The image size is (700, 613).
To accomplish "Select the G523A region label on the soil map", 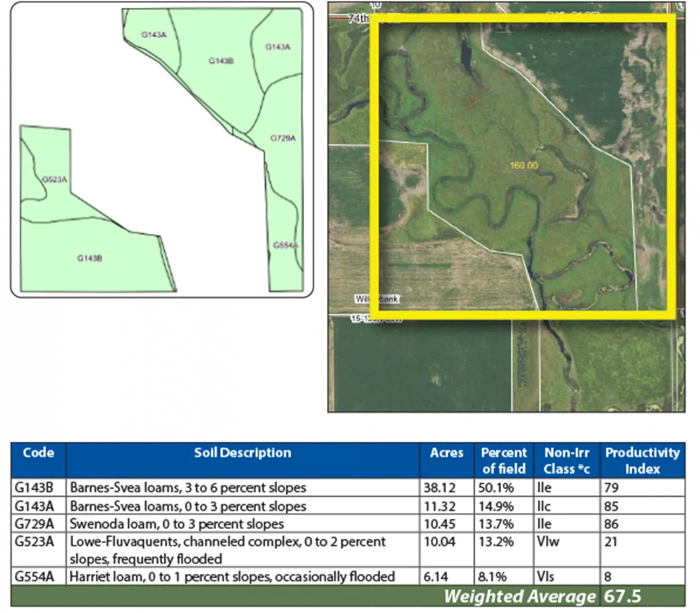I will (55, 179).
